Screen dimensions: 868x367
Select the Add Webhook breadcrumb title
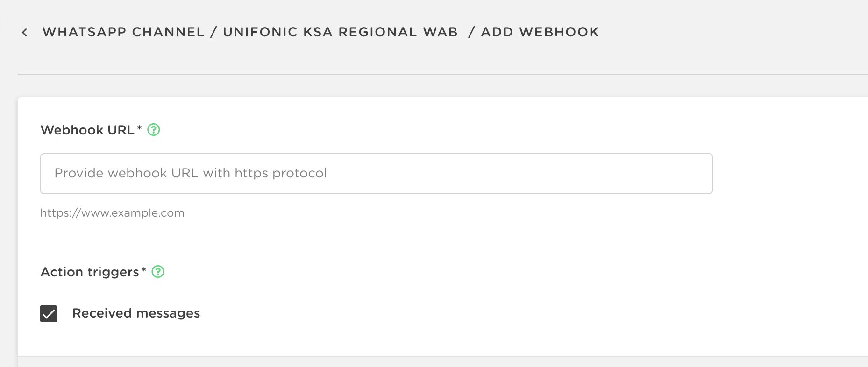coord(540,32)
